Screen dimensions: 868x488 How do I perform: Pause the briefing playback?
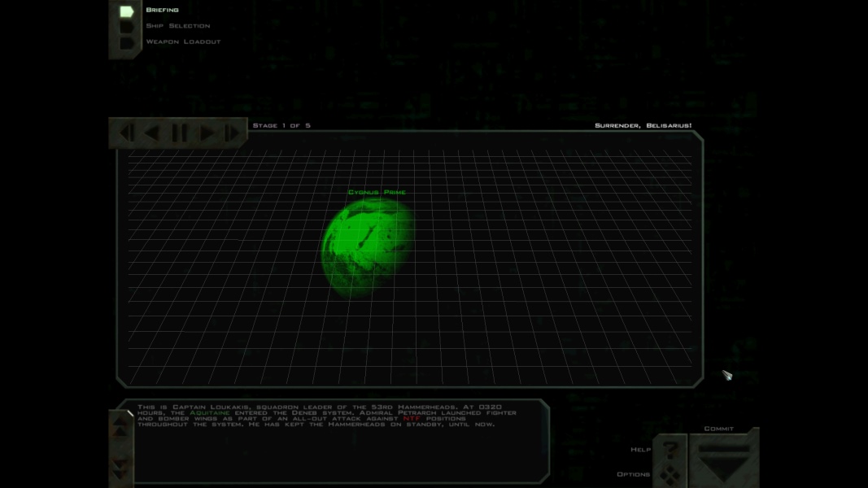tap(179, 133)
